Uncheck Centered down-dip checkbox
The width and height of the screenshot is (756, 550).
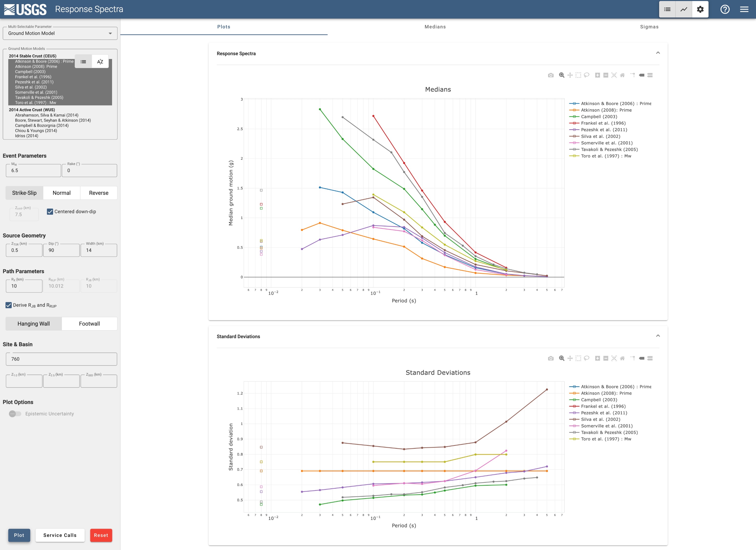50,211
